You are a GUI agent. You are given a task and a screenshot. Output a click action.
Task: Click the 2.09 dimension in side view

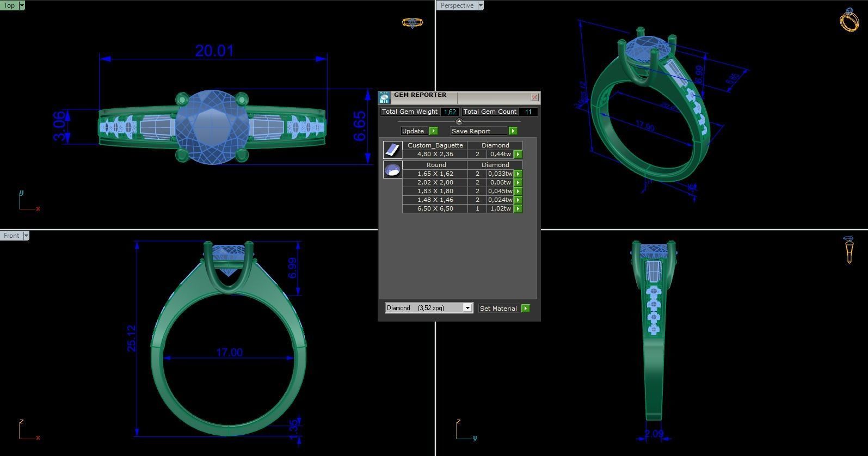coord(654,434)
